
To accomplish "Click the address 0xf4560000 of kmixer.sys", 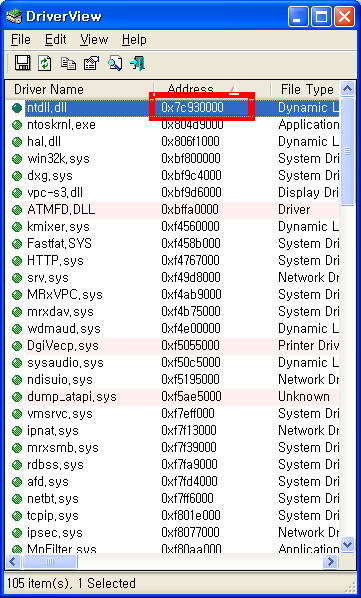I will click(190, 227).
